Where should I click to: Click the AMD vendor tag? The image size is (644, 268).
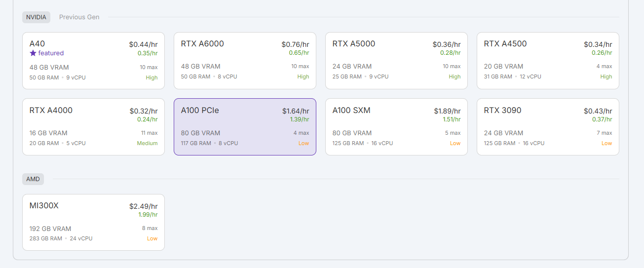pos(33,179)
